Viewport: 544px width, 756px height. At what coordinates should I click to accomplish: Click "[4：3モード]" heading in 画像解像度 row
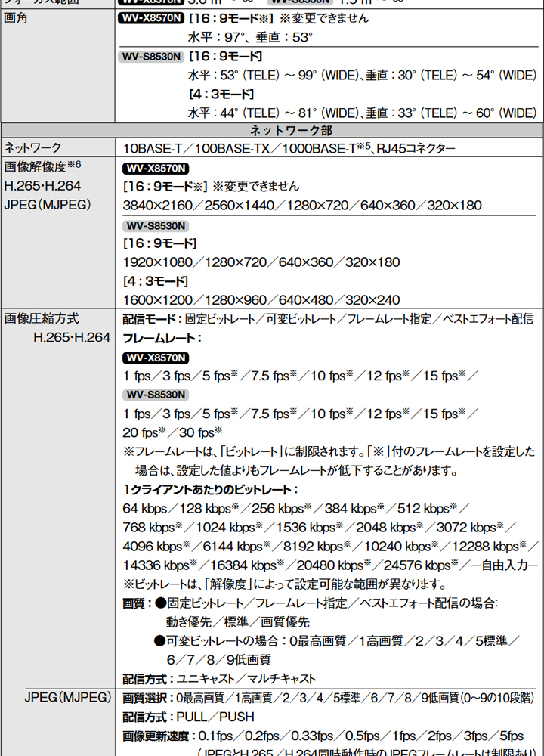tap(156, 281)
